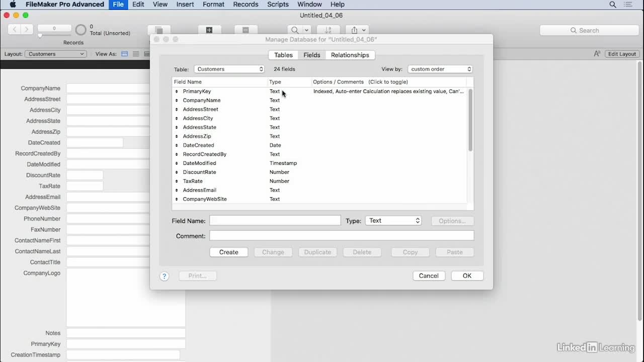Open the Table Customers dropdown
This screenshot has width=644, height=362.
pos(229,69)
